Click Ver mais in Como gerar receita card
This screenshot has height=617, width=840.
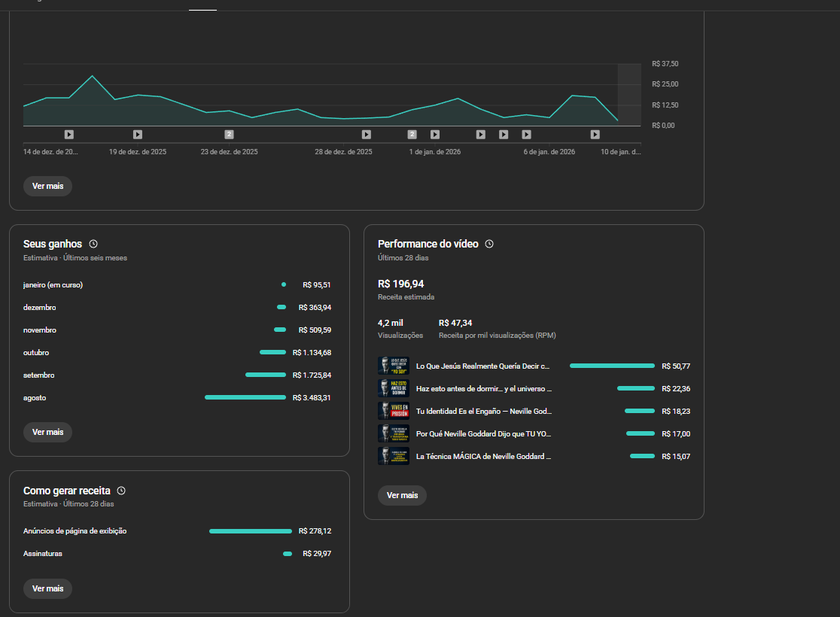pyautogui.click(x=47, y=588)
